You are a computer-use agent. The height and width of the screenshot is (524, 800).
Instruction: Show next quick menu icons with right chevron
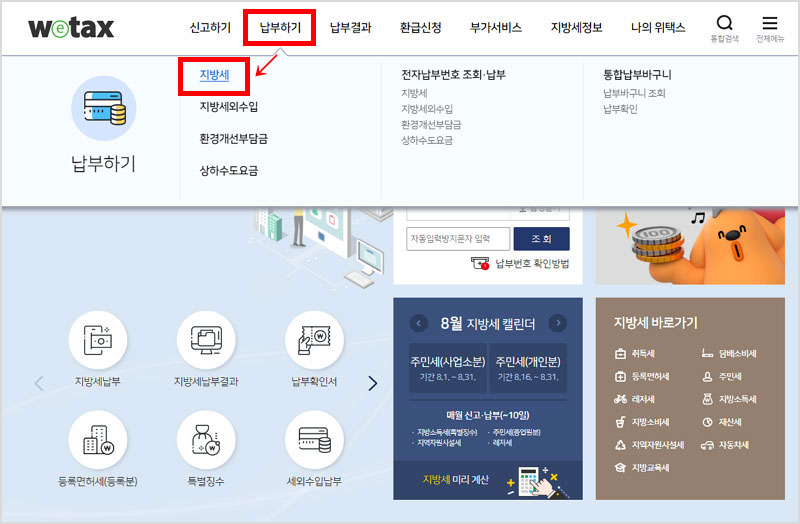[373, 383]
